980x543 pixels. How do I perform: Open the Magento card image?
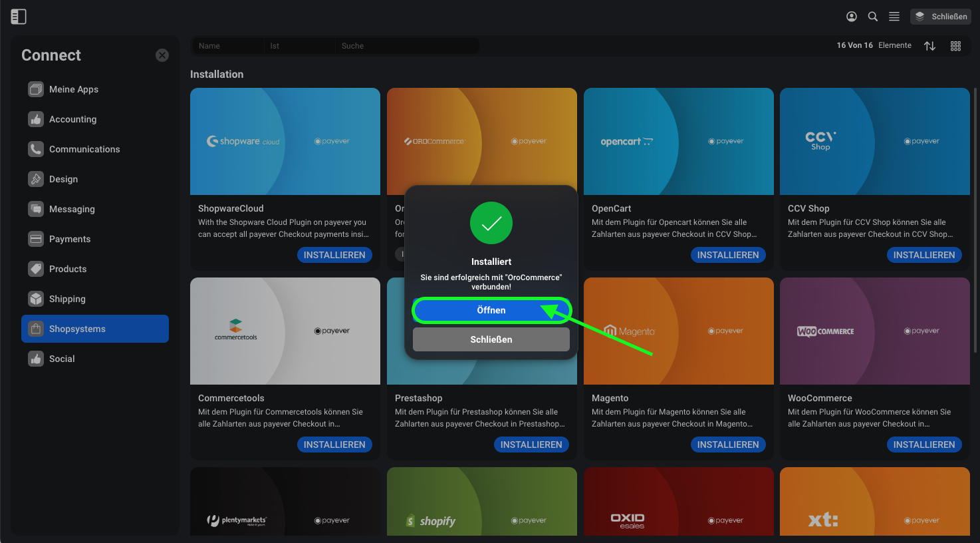pos(679,331)
